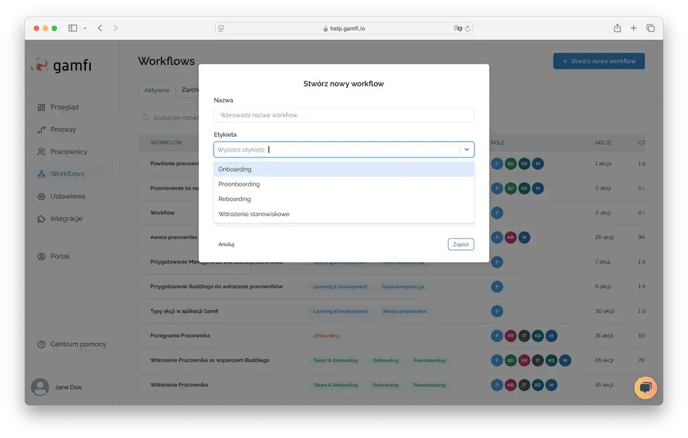Open Ustawienia gear icon

tap(41, 196)
